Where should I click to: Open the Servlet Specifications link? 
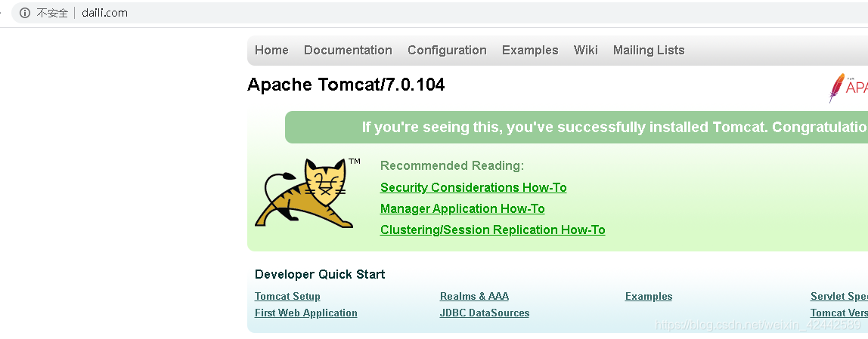839,297
